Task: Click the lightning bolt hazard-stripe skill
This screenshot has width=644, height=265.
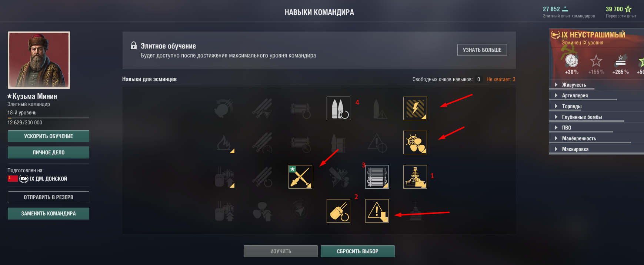Action: coord(415,108)
